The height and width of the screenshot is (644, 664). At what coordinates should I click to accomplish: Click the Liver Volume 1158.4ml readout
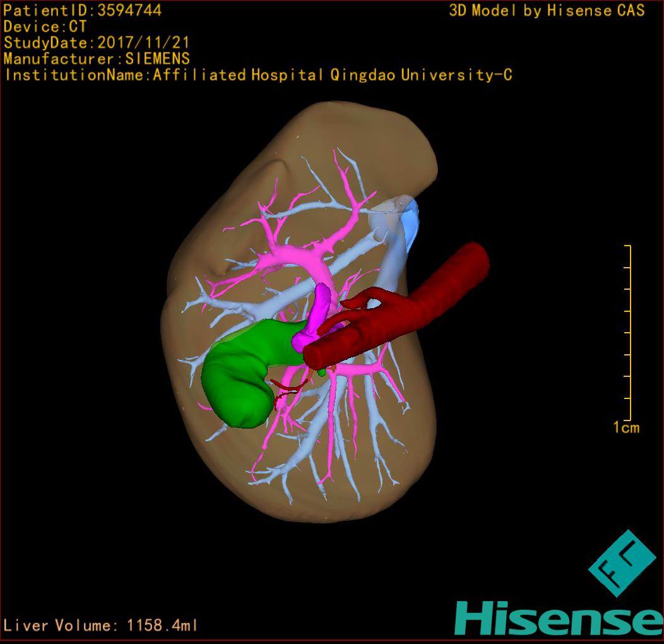[101, 626]
